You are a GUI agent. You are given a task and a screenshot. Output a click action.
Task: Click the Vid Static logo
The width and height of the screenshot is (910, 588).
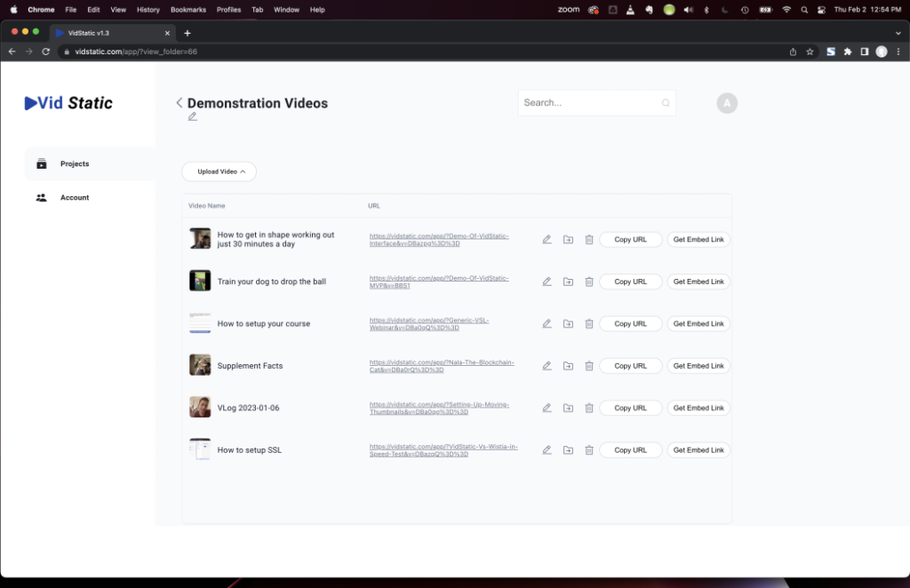[x=68, y=103]
